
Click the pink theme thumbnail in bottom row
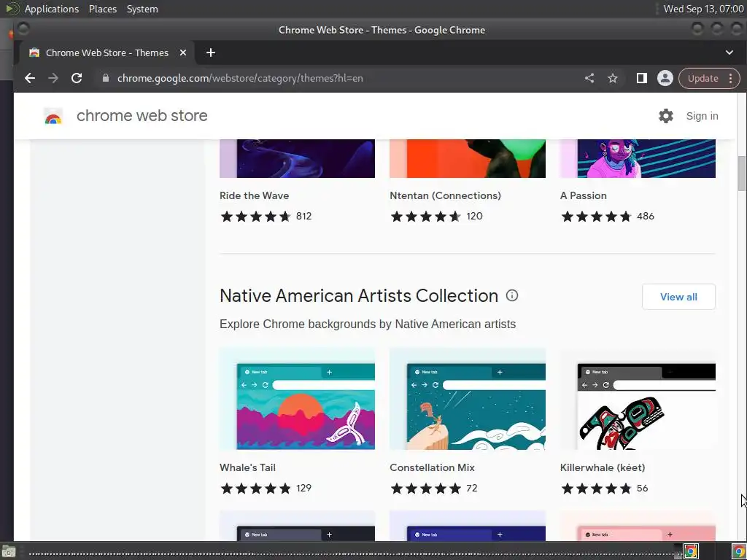638,526
